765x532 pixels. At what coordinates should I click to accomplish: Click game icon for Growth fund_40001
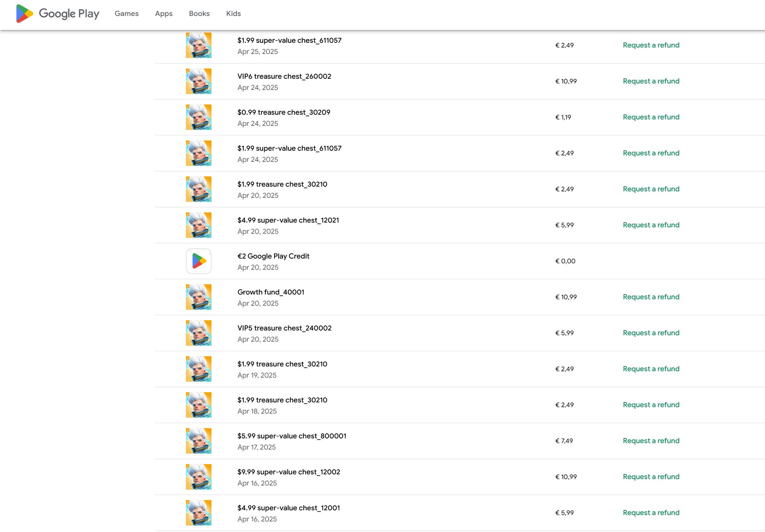click(x=199, y=297)
